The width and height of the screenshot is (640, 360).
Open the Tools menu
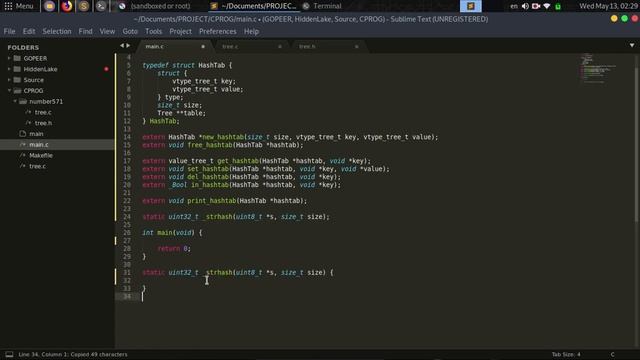tap(153, 31)
